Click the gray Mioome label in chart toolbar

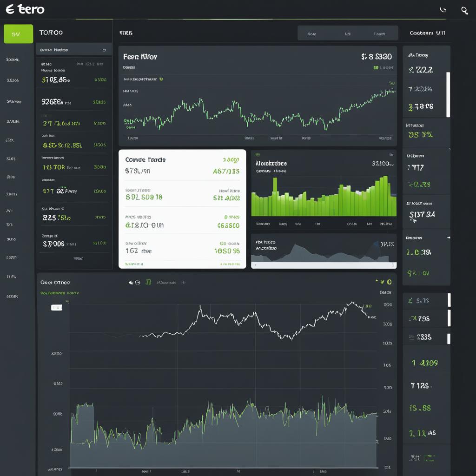click(166, 283)
